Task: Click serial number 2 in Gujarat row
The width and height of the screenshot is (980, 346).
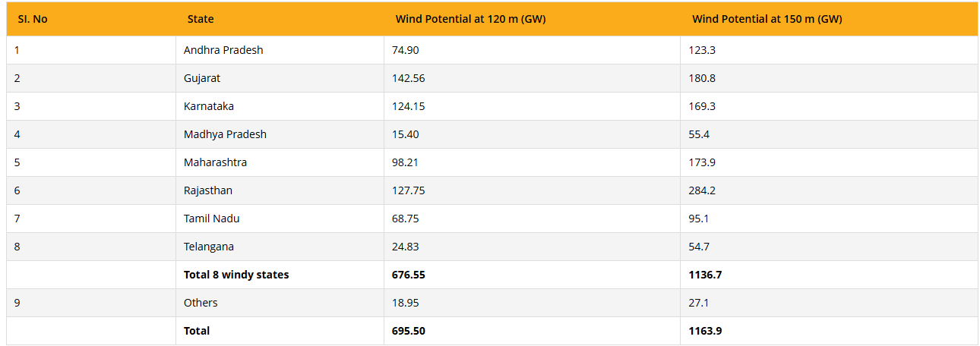Action: [17, 78]
